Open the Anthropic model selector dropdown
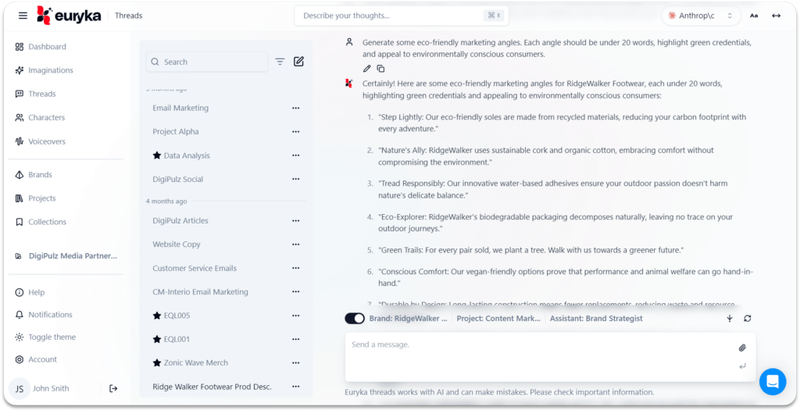The width and height of the screenshot is (800, 411). click(x=701, y=16)
